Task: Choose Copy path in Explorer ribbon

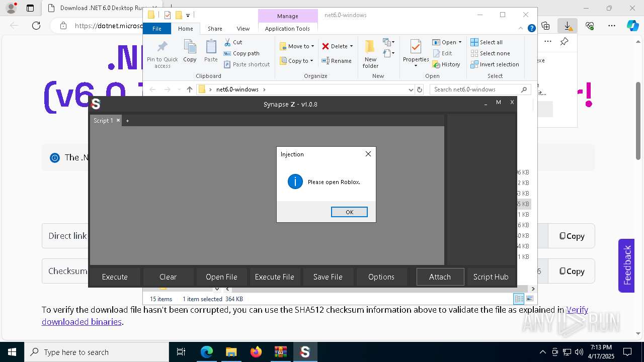Action: (x=242, y=53)
